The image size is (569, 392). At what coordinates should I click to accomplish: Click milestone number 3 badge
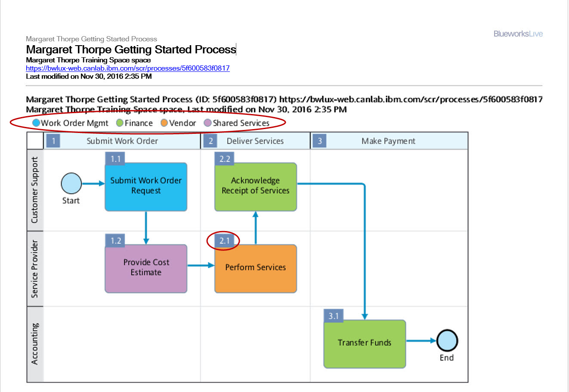point(319,141)
